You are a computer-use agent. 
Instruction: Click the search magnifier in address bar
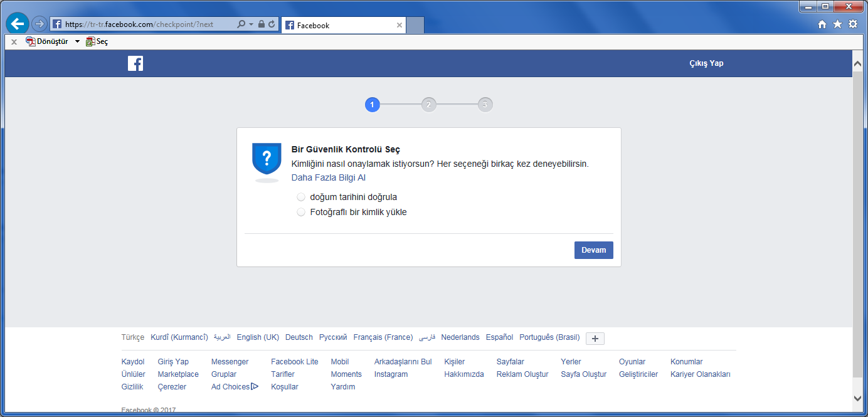[x=241, y=24]
